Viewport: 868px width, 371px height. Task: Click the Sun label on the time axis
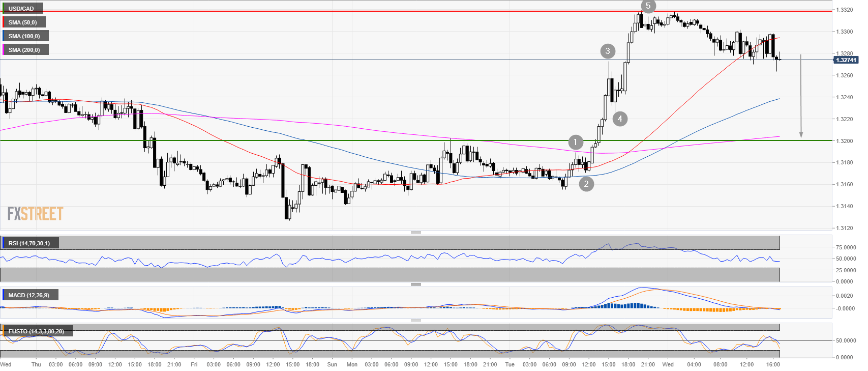click(332, 364)
